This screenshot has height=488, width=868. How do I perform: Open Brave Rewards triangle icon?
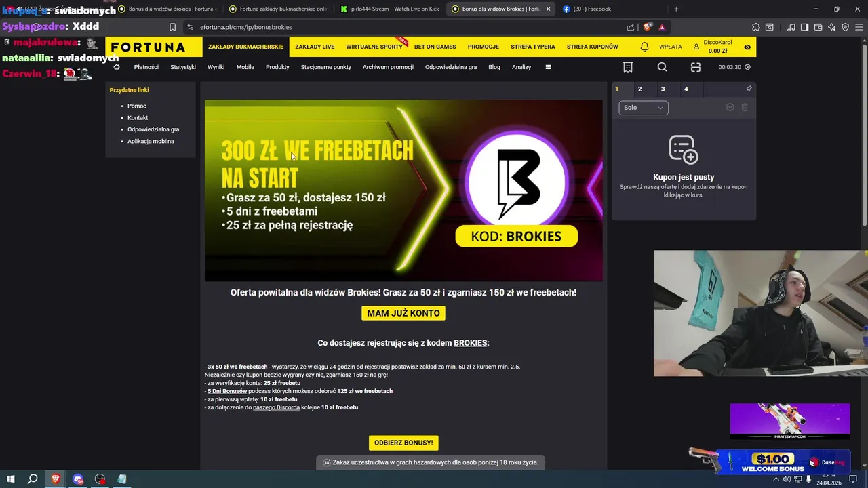coord(662,27)
